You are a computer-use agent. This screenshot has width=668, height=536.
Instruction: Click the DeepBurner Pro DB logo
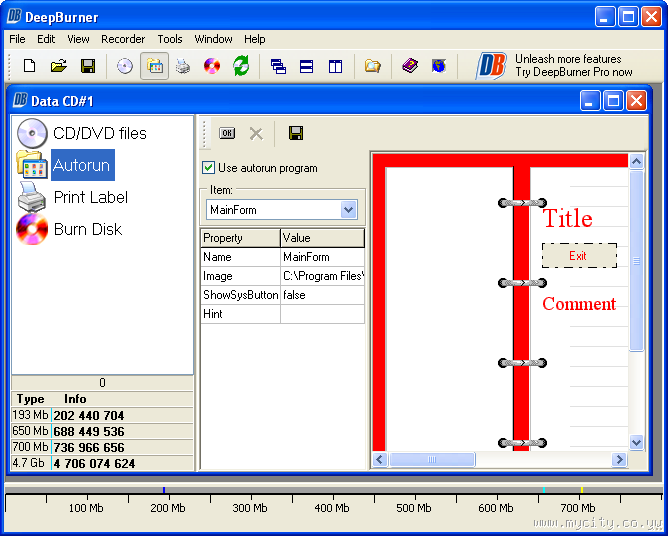pos(491,66)
